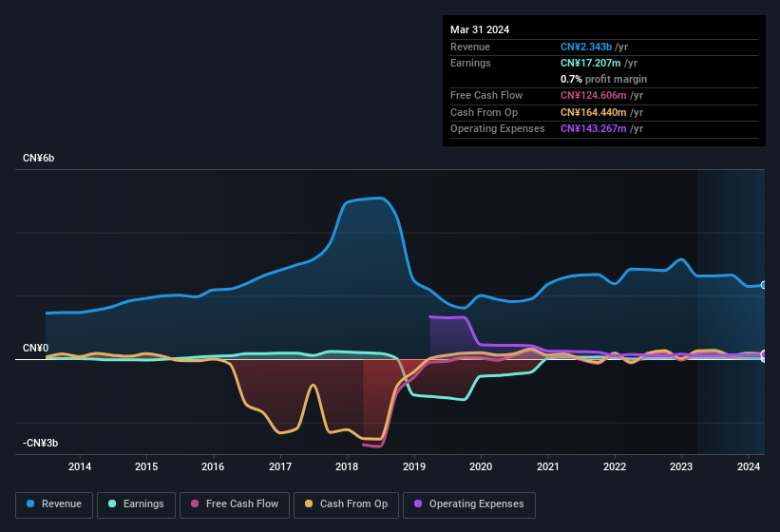The width and height of the screenshot is (780, 532).
Task: Click the Earnings label in the tooltip
Action: tap(470, 63)
